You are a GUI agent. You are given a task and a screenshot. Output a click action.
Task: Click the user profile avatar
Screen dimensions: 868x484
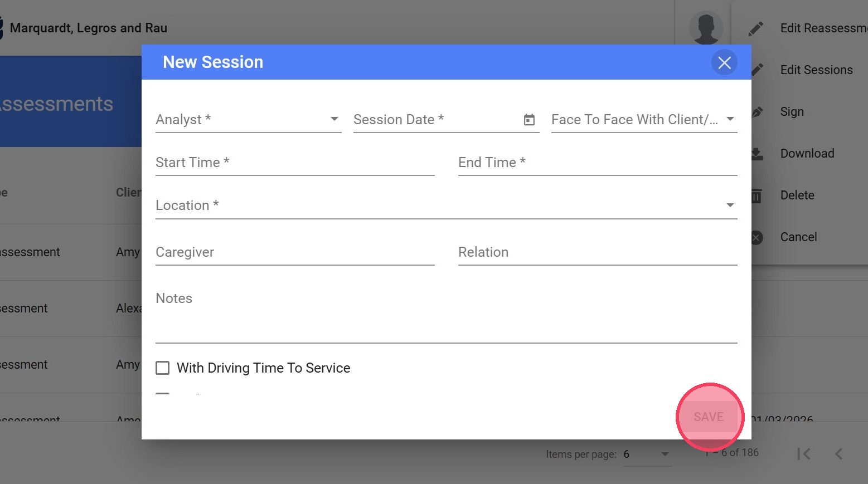(x=706, y=28)
